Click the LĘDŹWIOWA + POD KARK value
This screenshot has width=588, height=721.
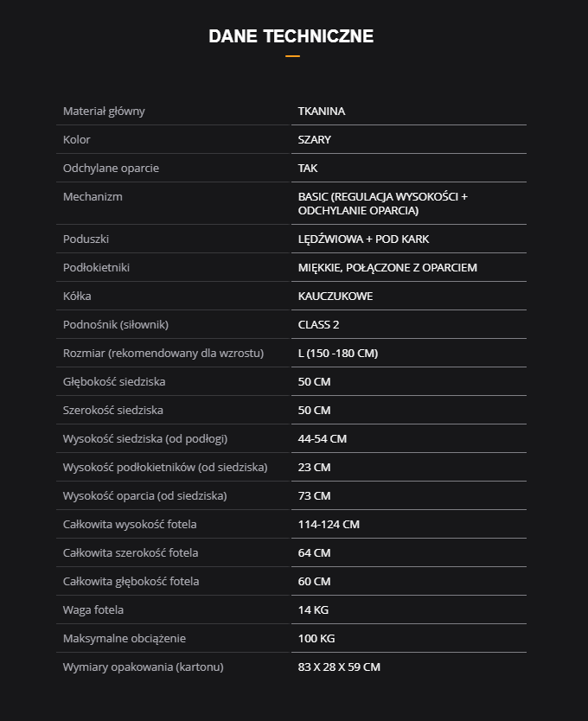tap(363, 239)
